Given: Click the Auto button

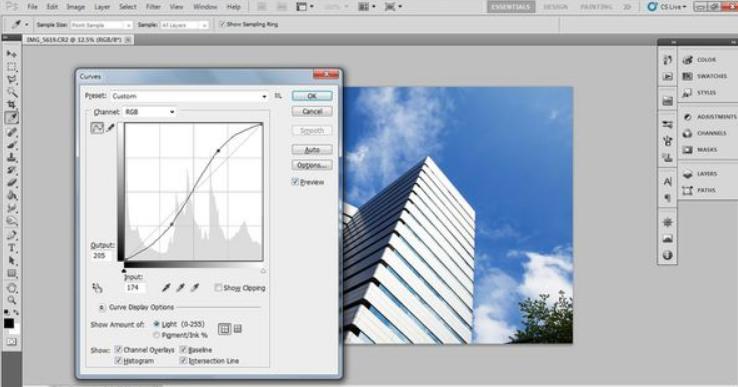Looking at the screenshot, I should tap(312, 150).
